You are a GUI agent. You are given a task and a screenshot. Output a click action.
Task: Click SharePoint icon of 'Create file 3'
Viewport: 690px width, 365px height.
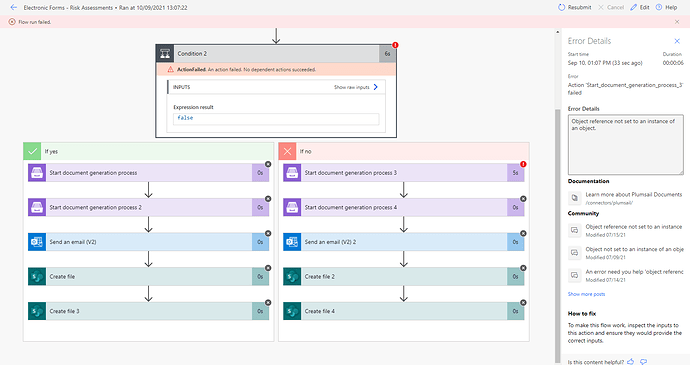pos(37,311)
